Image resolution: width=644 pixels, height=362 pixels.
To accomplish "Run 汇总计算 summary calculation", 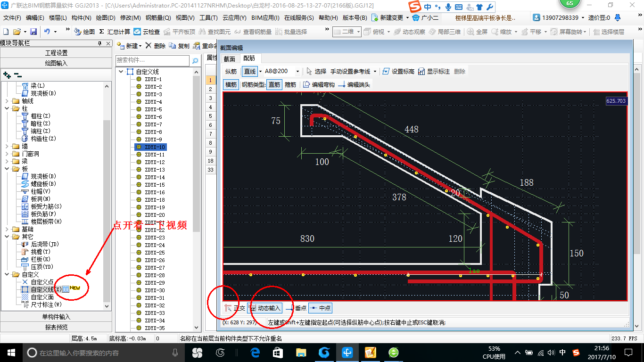I will coord(115,32).
